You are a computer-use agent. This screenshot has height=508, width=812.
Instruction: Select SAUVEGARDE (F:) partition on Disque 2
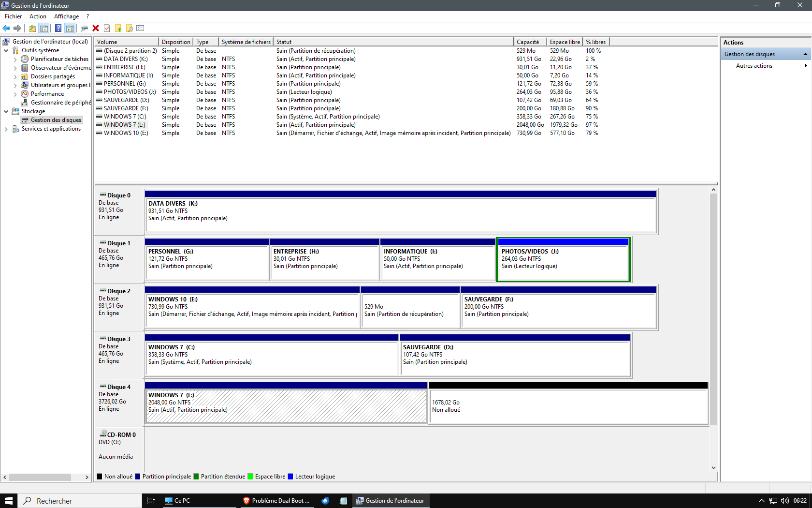(559, 307)
